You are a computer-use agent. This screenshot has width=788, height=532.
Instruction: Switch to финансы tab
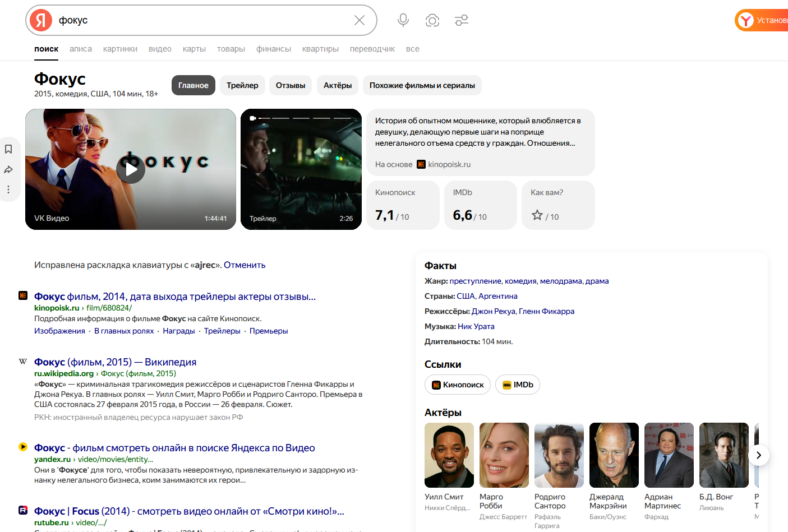(274, 49)
